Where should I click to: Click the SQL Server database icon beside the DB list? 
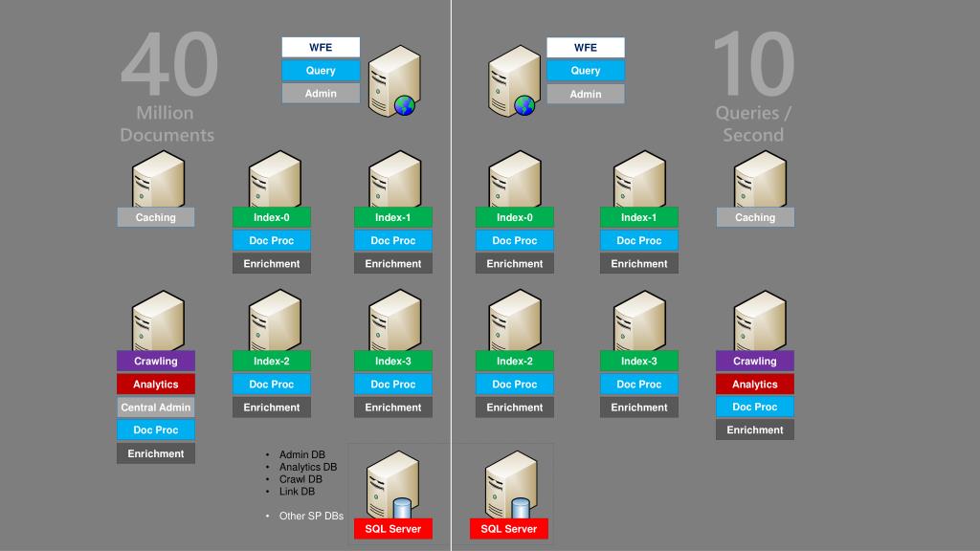(392, 485)
